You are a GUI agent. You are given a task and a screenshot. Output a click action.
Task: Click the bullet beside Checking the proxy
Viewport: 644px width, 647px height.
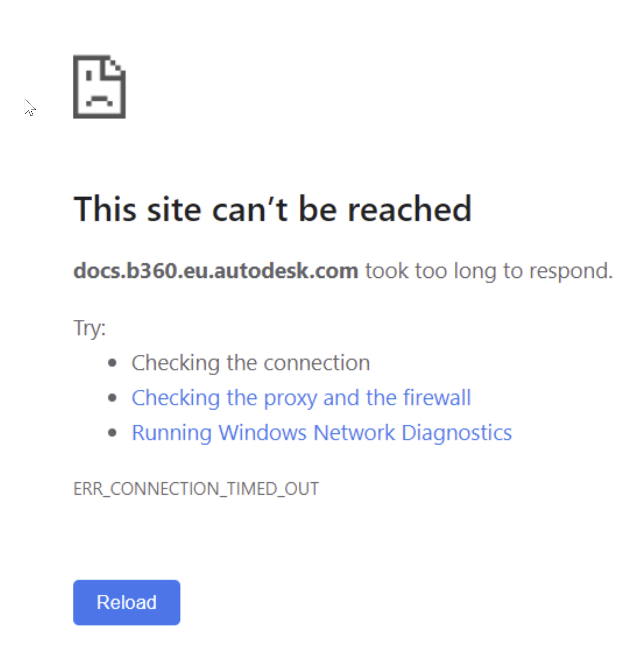[112, 397]
